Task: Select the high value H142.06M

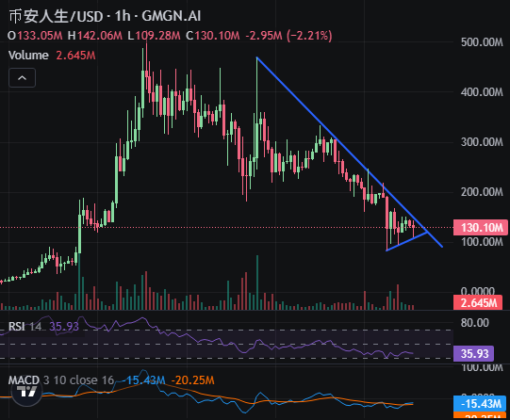Action: tap(95, 36)
